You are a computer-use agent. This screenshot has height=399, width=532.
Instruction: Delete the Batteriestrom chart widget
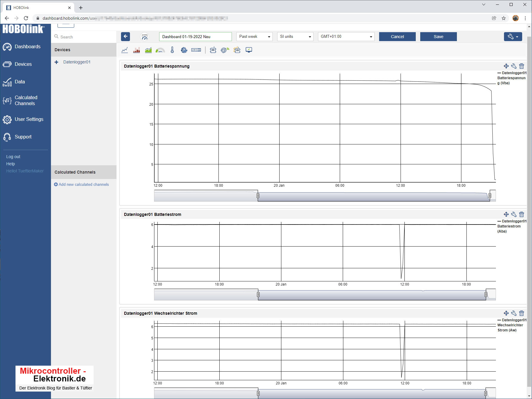pos(522,214)
